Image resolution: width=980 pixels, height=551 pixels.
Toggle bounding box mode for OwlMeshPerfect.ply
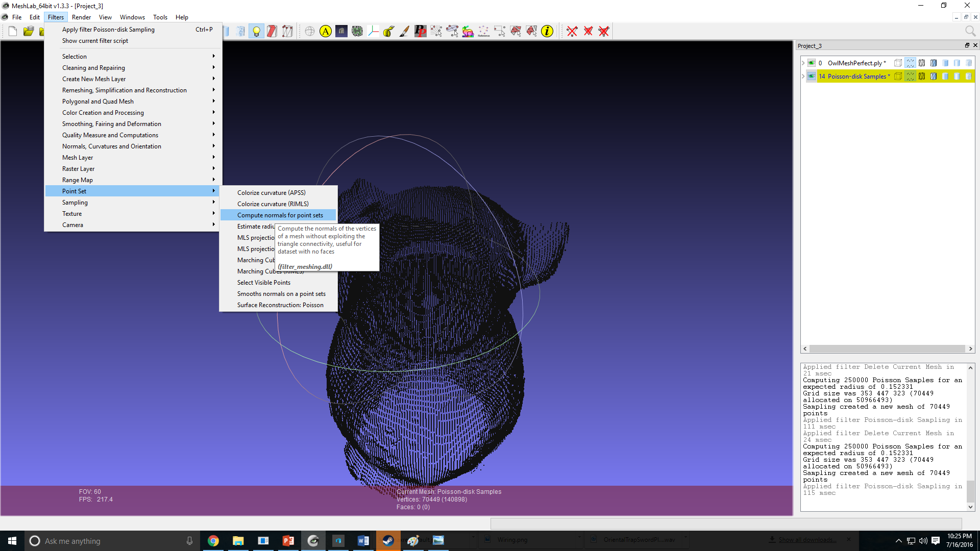[898, 63]
